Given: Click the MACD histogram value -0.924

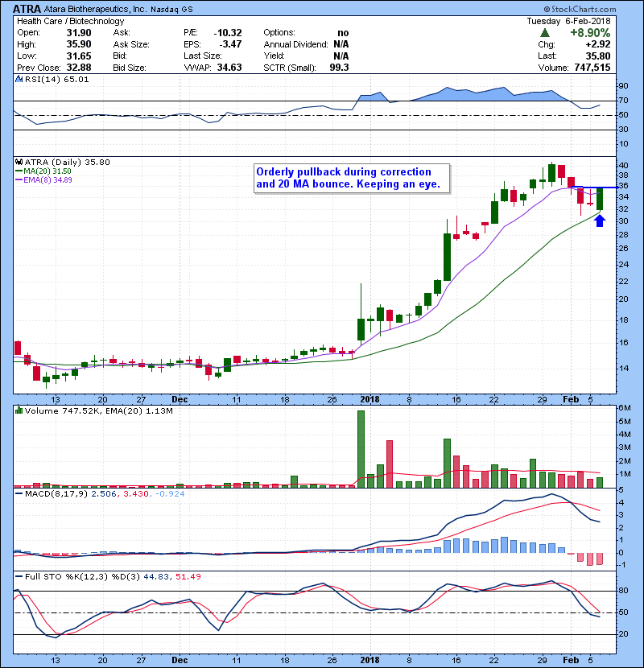Looking at the screenshot, I should (x=170, y=494).
